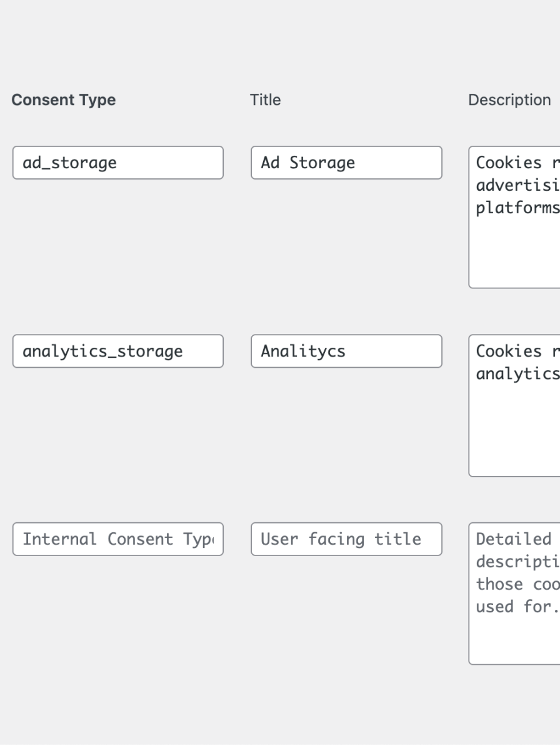Select the analytics_storage consent type field

[117, 351]
